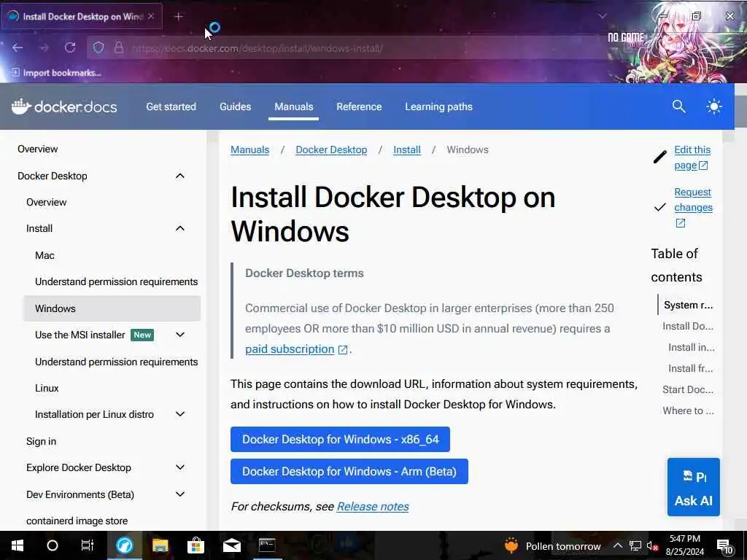Download Docker Desktop for Windows x86_64
Screen dimensions: 747x560
[x=340, y=440]
